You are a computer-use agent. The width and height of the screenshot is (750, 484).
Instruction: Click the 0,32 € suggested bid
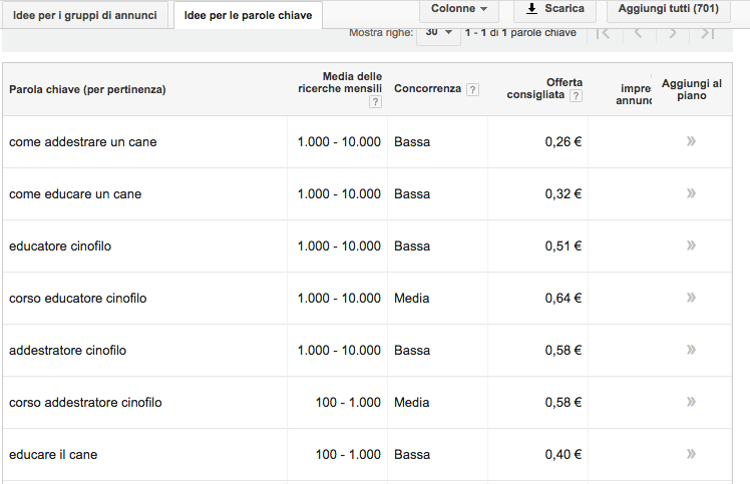point(563,194)
